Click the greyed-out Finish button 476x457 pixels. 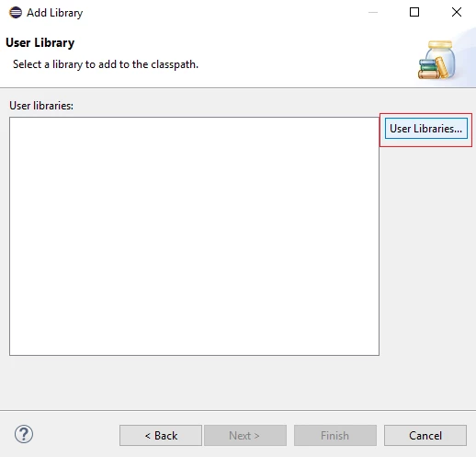click(335, 435)
